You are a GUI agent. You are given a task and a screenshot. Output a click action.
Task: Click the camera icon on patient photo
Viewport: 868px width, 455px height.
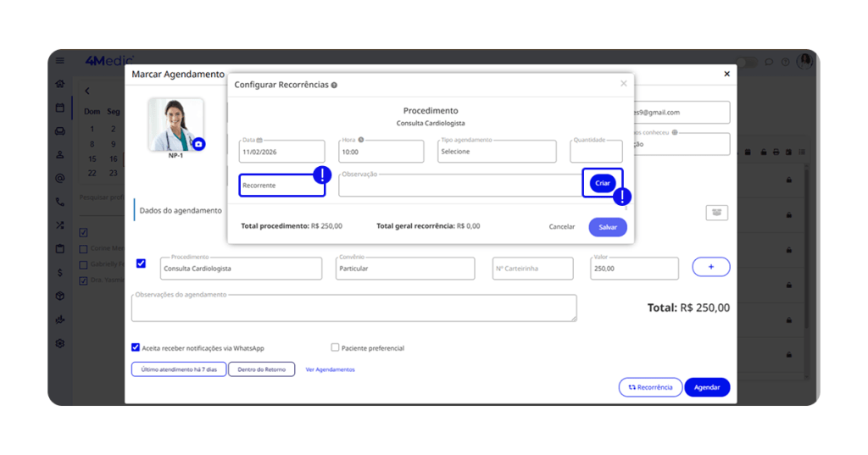198,145
